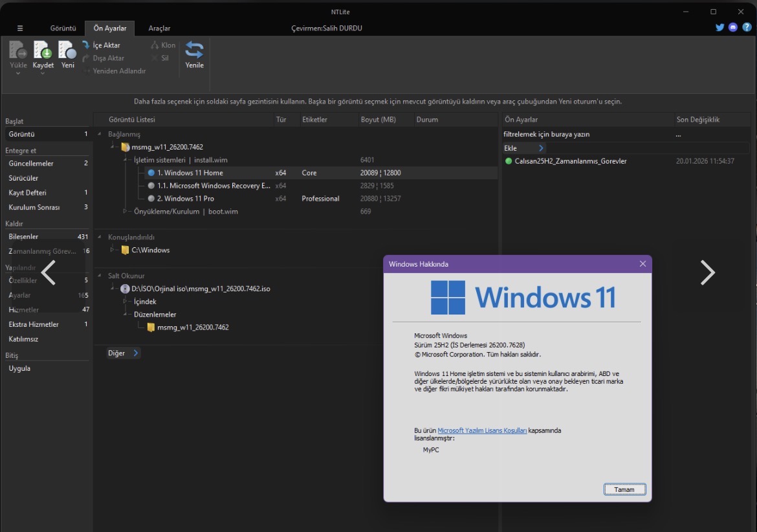This screenshot has height=532, width=757.
Task: Open the hamburger menu
Action: pos(20,28)
